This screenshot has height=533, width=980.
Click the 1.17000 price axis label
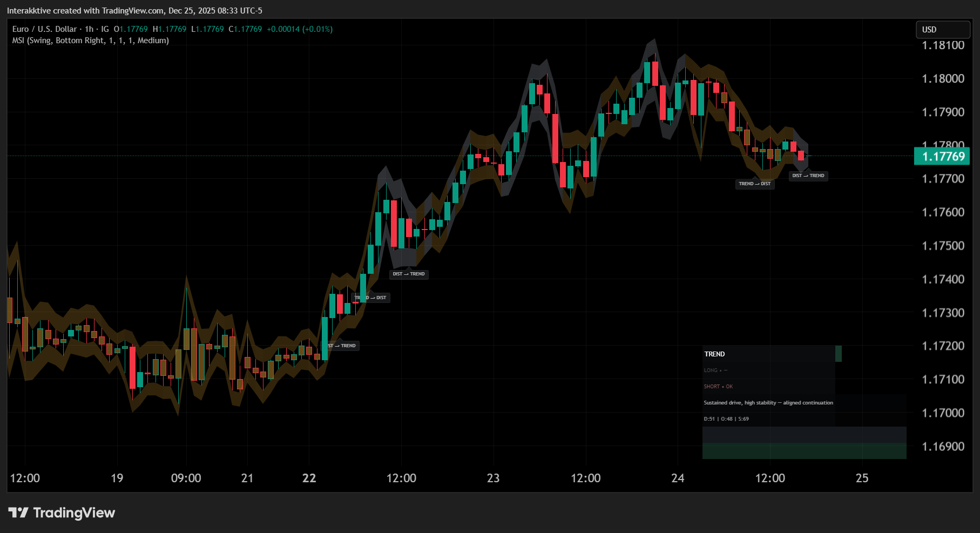point(943,413)
